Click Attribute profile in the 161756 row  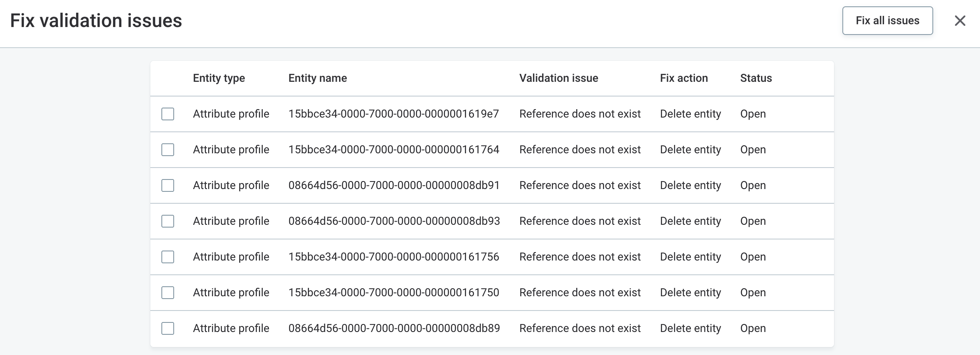231,257
